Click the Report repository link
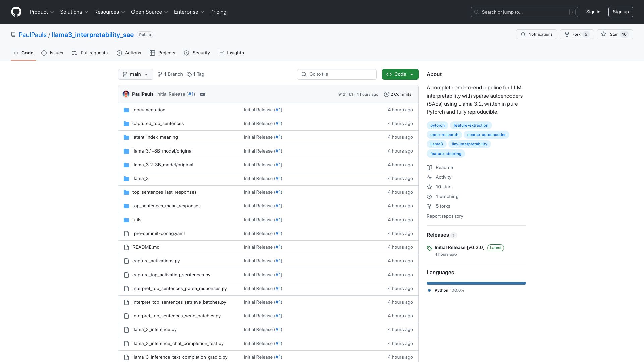The height and width of the screenshot is (362, 644). pyautogui.click(x=445, y=216)
